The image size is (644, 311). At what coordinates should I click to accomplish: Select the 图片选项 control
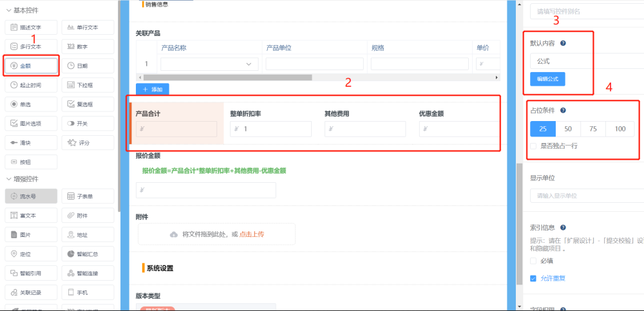pyautogui.click(x=31, y=123)
